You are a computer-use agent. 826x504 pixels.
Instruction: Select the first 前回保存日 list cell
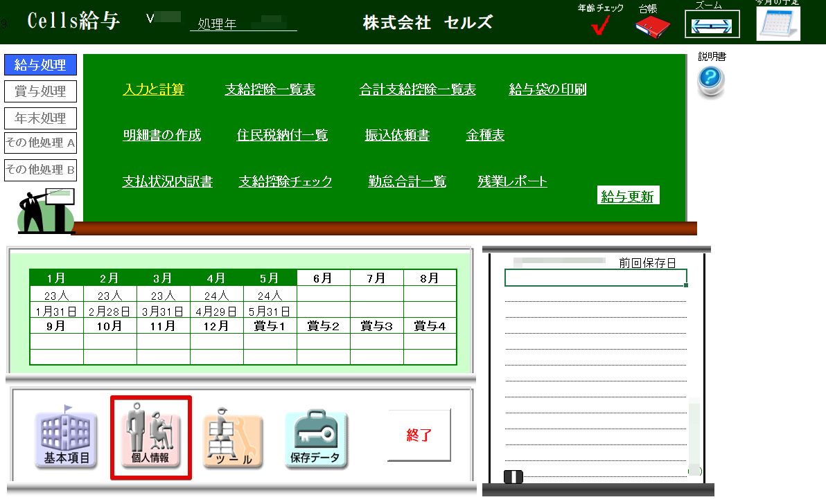tap(595, 278)
